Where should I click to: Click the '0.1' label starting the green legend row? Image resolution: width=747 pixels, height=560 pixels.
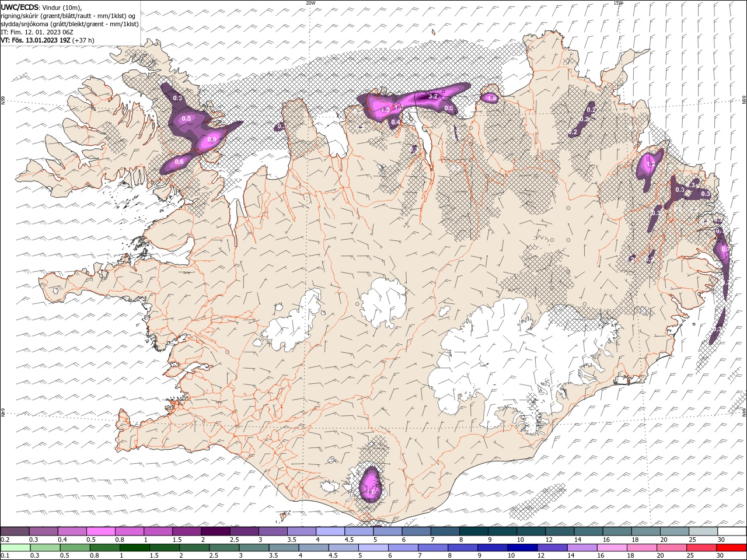[5, 555]
